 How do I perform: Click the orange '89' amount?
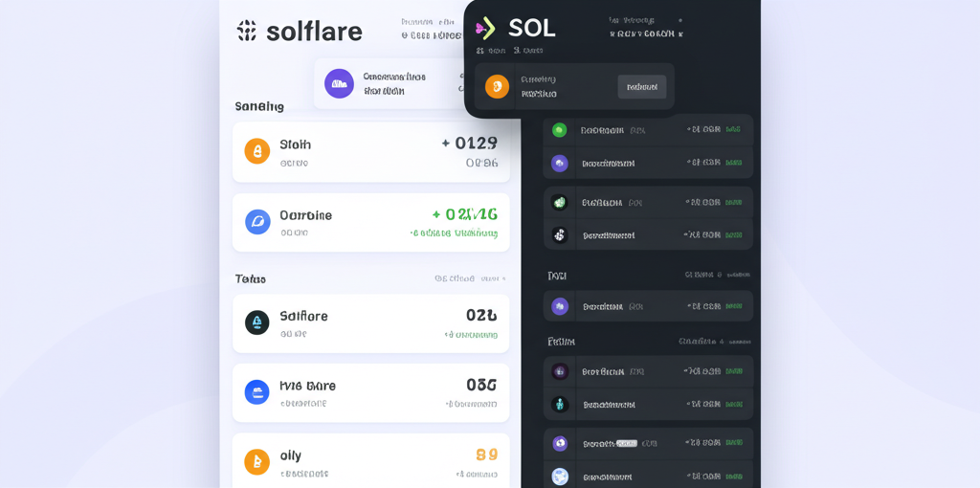pos(487,455)
